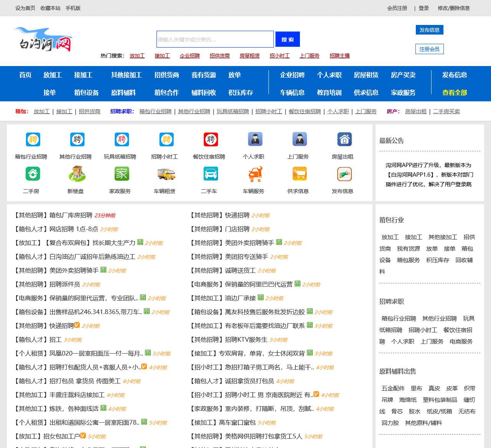Open the 二手房 green house icon
491x448 pixels.
pyautogui.click(x=33, y=174)
